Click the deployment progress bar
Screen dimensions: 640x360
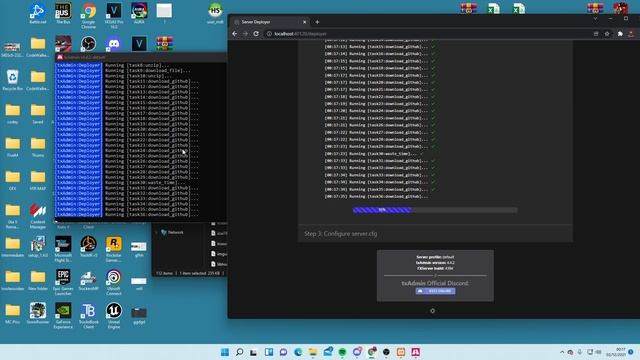pos(435,210)
